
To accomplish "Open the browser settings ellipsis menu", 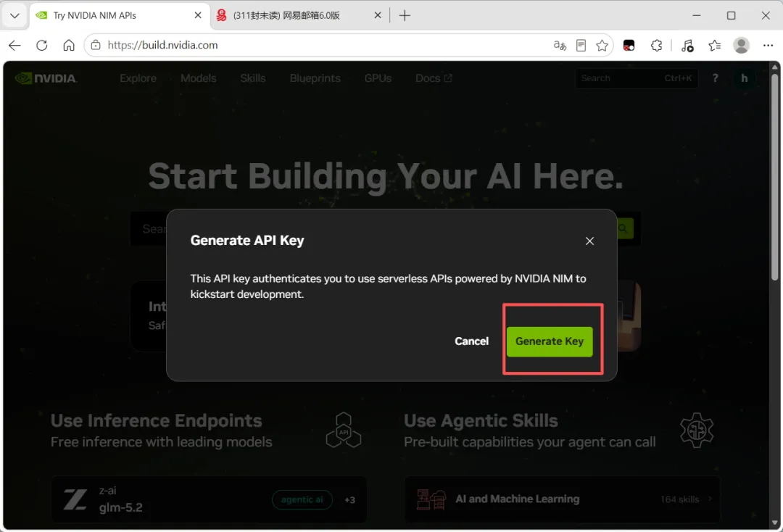I will [768, 46].
